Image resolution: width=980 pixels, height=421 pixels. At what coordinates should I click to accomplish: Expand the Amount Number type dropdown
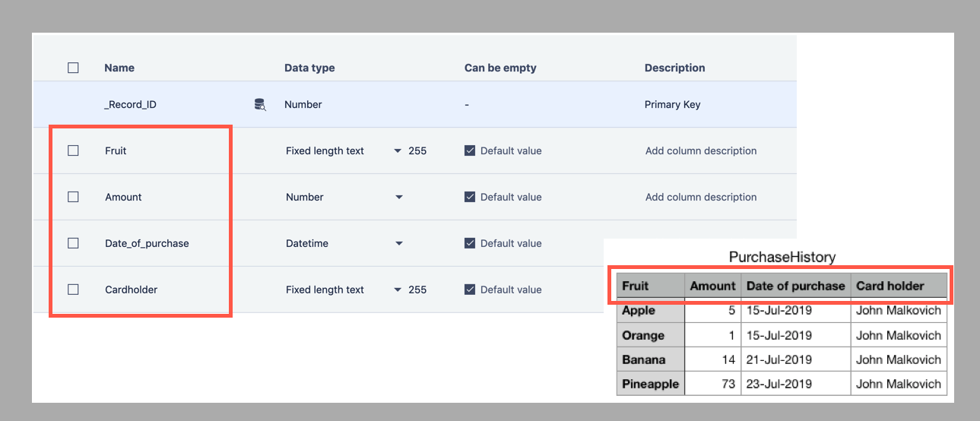click(398, 198)
